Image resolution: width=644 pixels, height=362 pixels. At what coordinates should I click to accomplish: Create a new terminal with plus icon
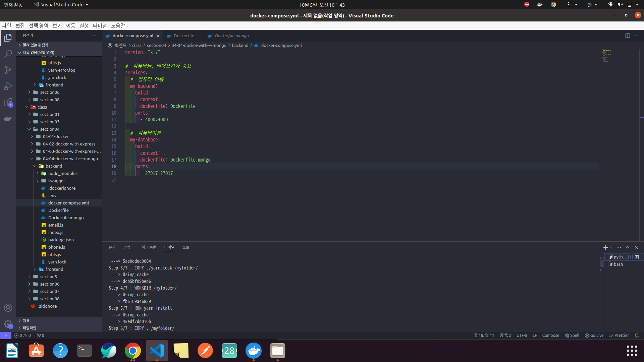pyautogui.click(x=605, y=248)
